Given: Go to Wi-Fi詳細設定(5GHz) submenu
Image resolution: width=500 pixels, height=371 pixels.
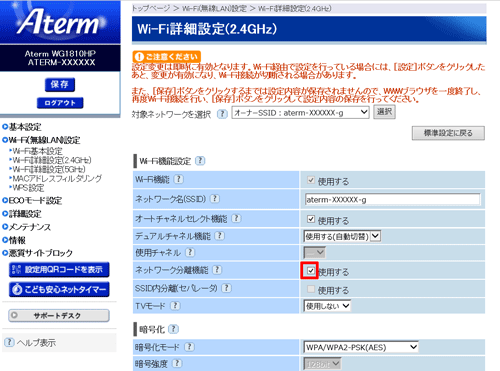Looking at the screenshot, I should (49, 169).
